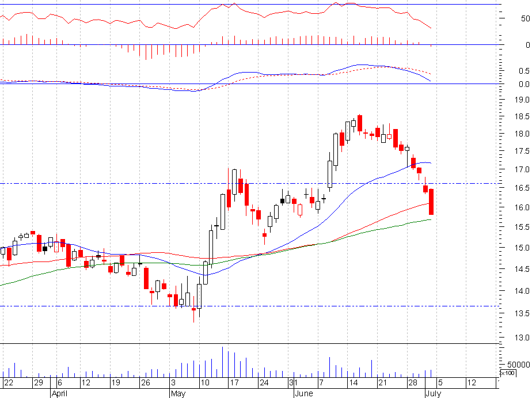
Task: Click the 0.5 MACD scale label
Action: pyautogui.click(x=524, y=71)
